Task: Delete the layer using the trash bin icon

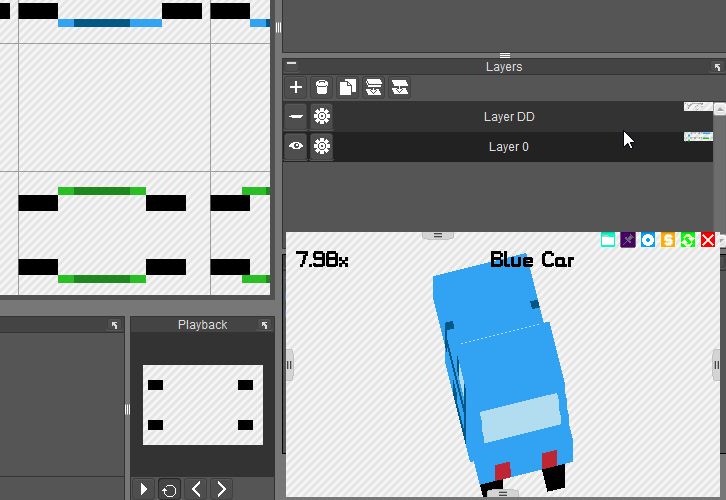Action: [322, 87]
